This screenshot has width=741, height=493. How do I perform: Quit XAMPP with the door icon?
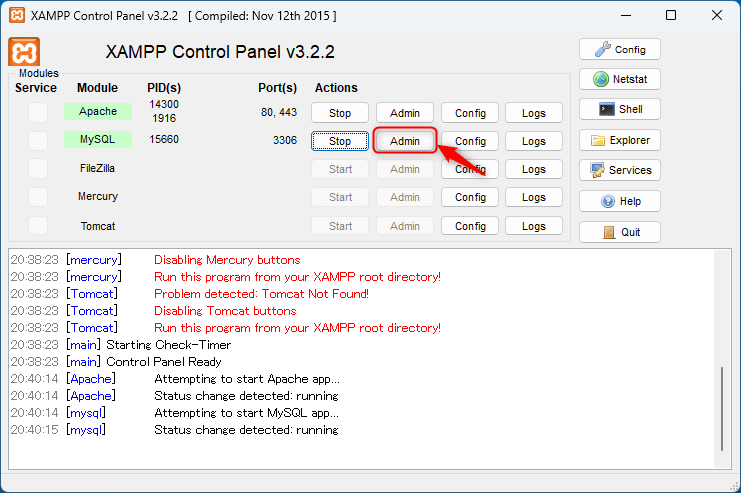pyautogui.click(x=620, y=232)
